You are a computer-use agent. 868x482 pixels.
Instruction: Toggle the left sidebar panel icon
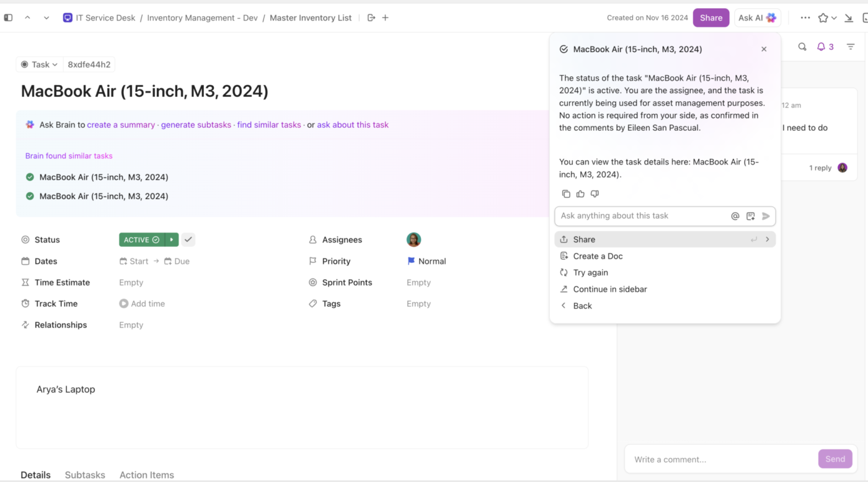(x=8, y=18)
